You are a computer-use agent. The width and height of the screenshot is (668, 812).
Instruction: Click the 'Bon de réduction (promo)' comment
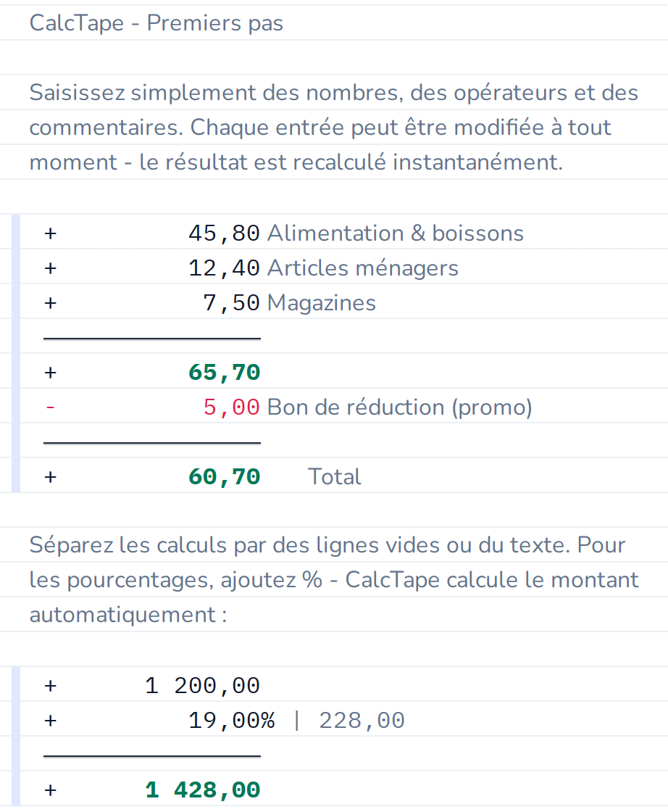click(x=399, y=407)
